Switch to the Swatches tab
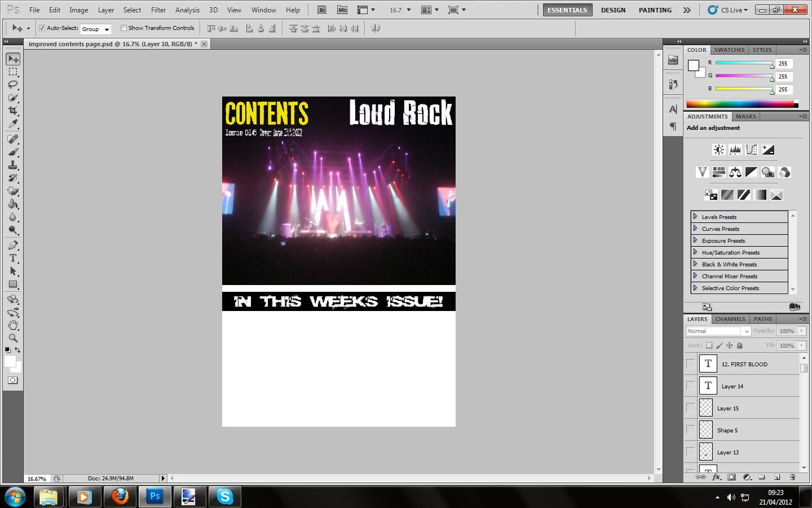Image resolution: width=812 pixels, height=508 pixels. (x=729, y=50)
